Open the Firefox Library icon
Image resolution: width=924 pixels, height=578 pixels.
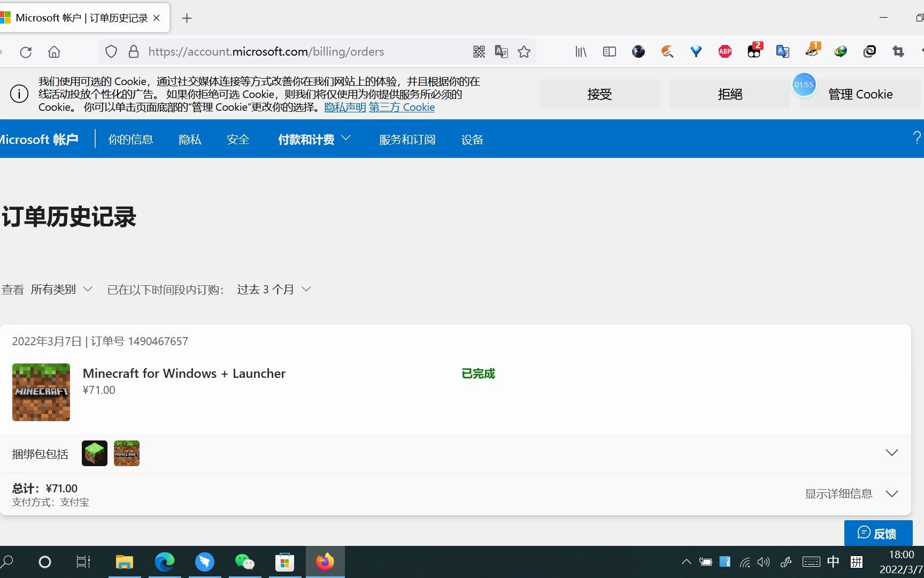click(x=581, y=52)
